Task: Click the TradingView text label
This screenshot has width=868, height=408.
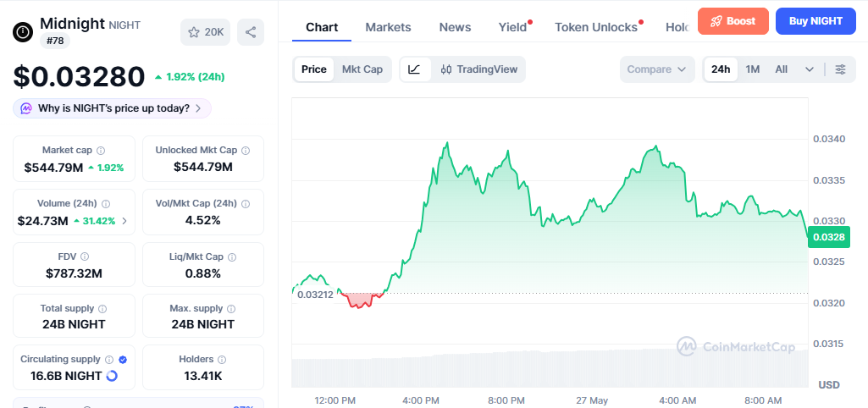Action: point(487,69)
